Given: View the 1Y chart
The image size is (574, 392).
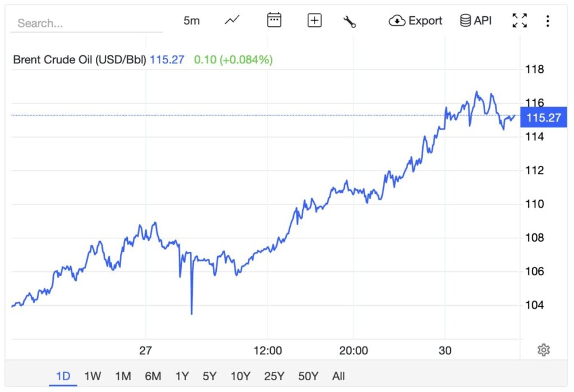Looking at the screenshot, I should (182, 376).
